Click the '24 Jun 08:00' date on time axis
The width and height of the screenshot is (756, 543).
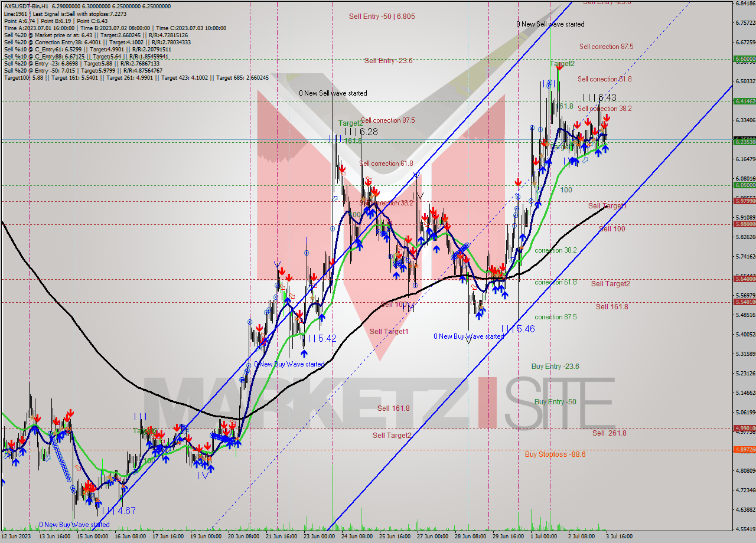point(358,537)
